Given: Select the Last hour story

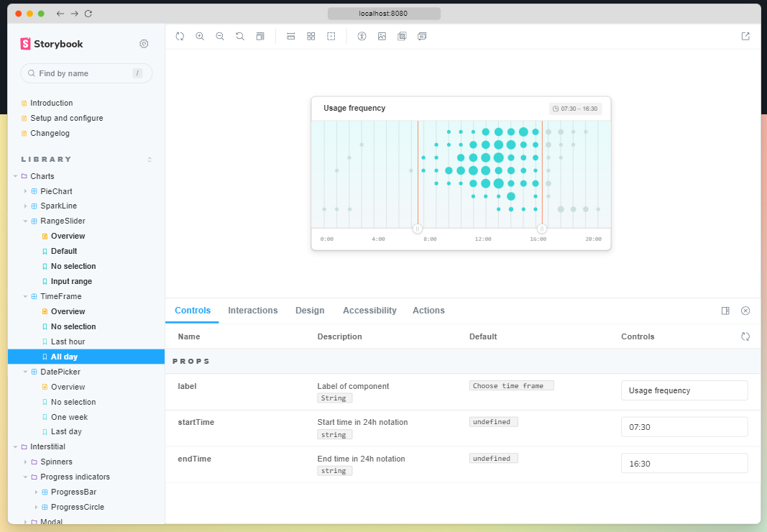Looking at the screenshot, I should (x=68, y=341).
